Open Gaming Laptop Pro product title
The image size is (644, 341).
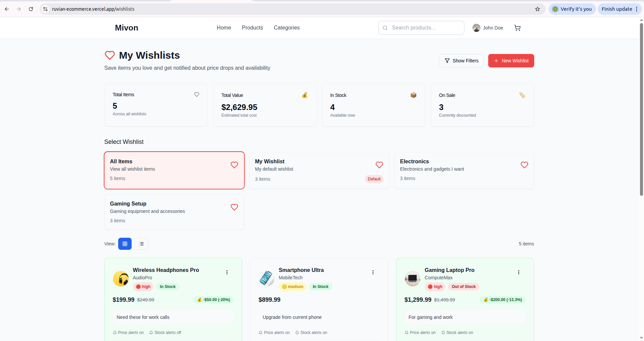(x=450, y=270)
